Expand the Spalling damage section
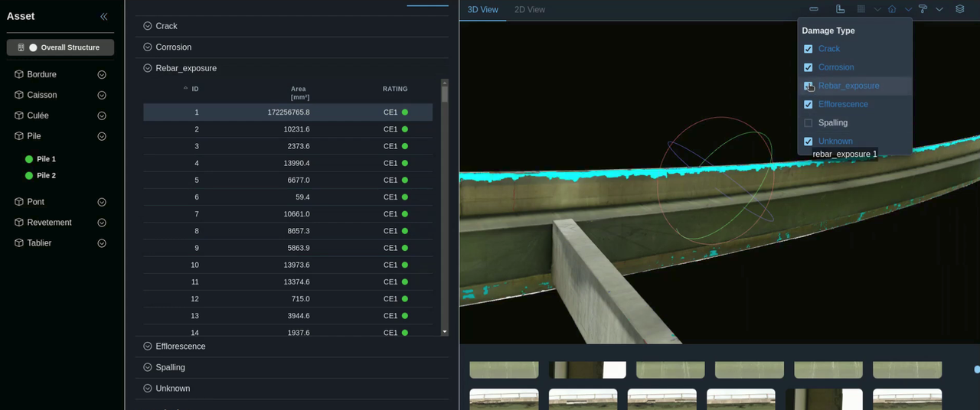The height and width of the screenshot is (410, 980). click(148, 367)
